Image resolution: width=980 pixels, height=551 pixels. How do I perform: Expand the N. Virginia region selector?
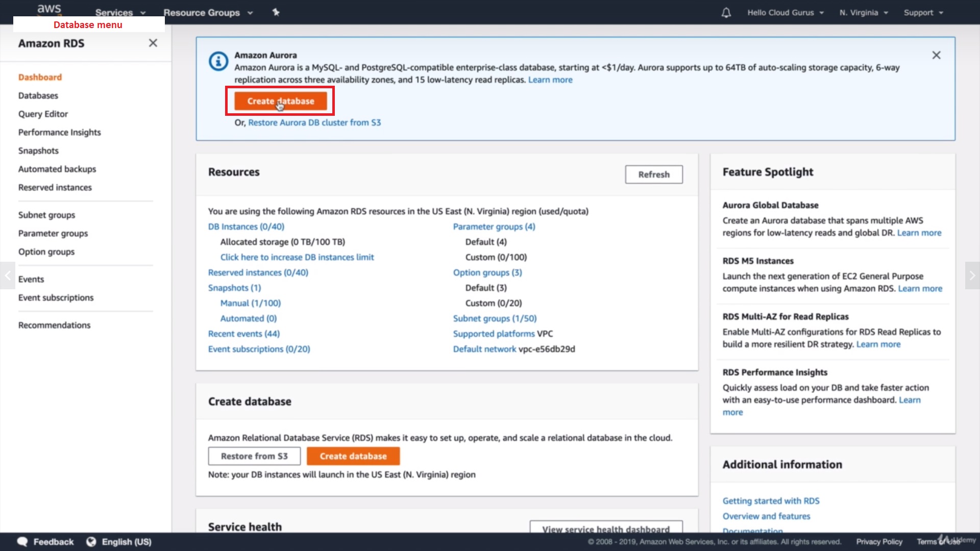pos(864,12)
